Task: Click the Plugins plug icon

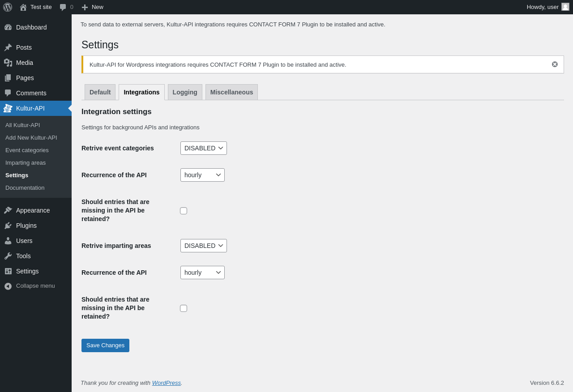Action: pos(8,226)
